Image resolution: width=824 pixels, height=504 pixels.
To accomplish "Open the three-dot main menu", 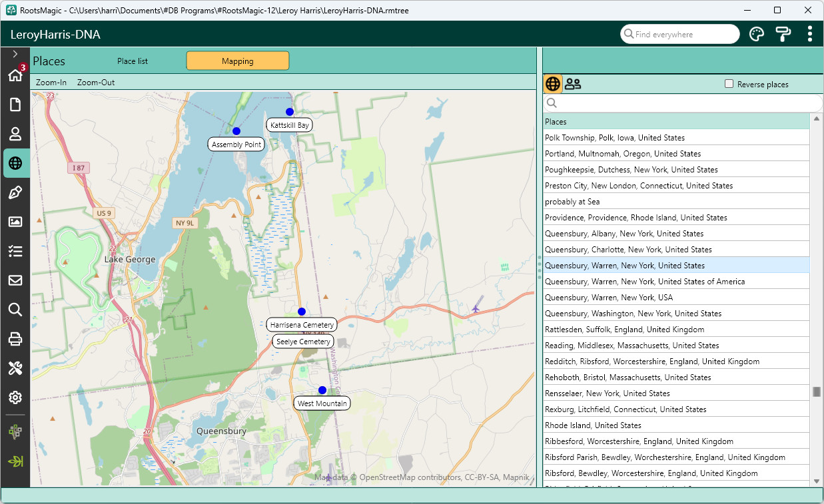I will tap(809, 34).
